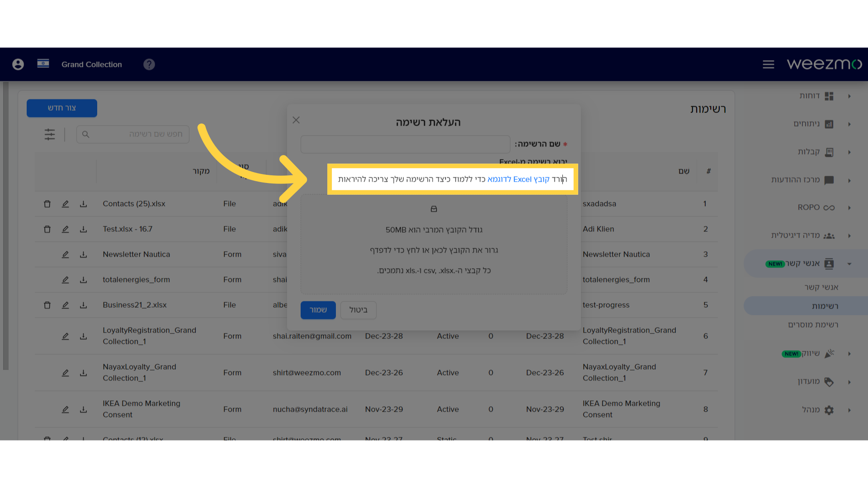Click the Israel flag language icon
Screen dimensions: 868x488
(43, 64)
